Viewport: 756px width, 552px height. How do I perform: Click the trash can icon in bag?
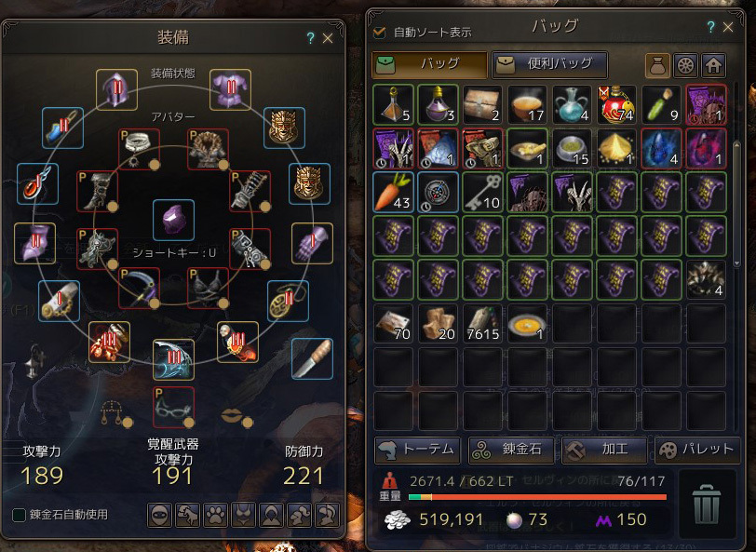(x=707, y=504)
